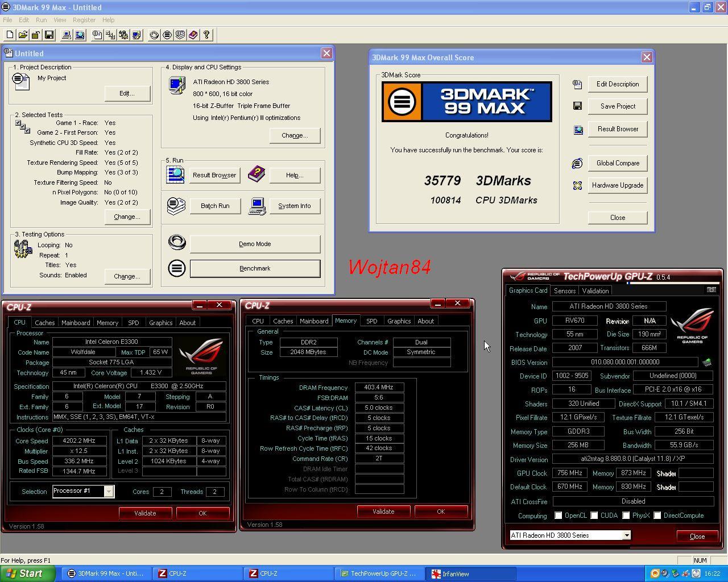This screenshot has height=582, width=728.
Task: Click the New project toolbar icon
Action: tap(10, 35)
